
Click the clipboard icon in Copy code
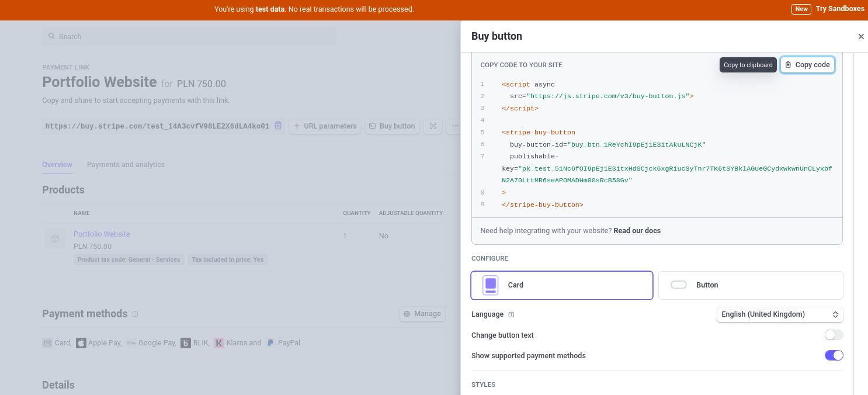[788, 65]
